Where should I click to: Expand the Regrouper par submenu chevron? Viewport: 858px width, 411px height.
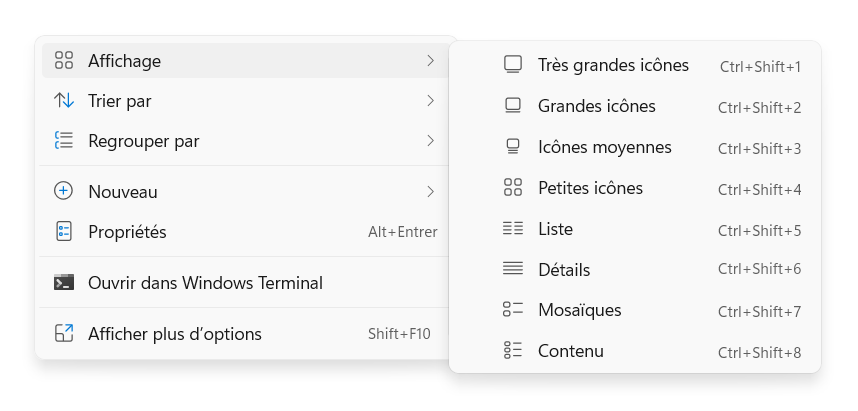(x=431, y=141)
